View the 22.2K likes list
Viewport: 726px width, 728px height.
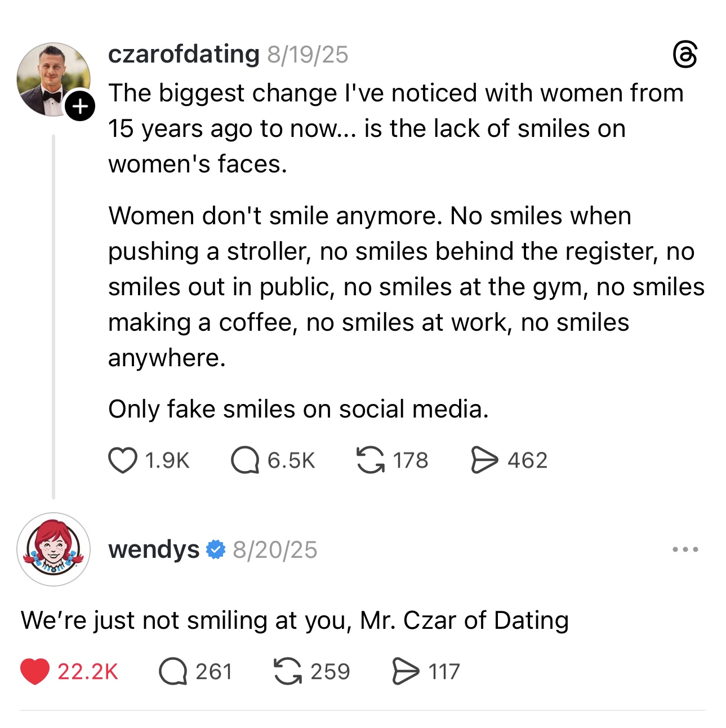pyautogui.click(x=88, y=670)
